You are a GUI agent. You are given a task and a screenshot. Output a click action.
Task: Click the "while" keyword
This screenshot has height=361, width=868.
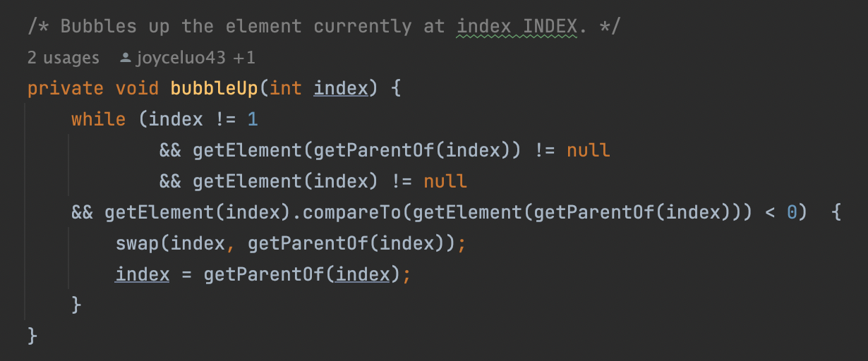pyautogui.click(x=99, y=120)
